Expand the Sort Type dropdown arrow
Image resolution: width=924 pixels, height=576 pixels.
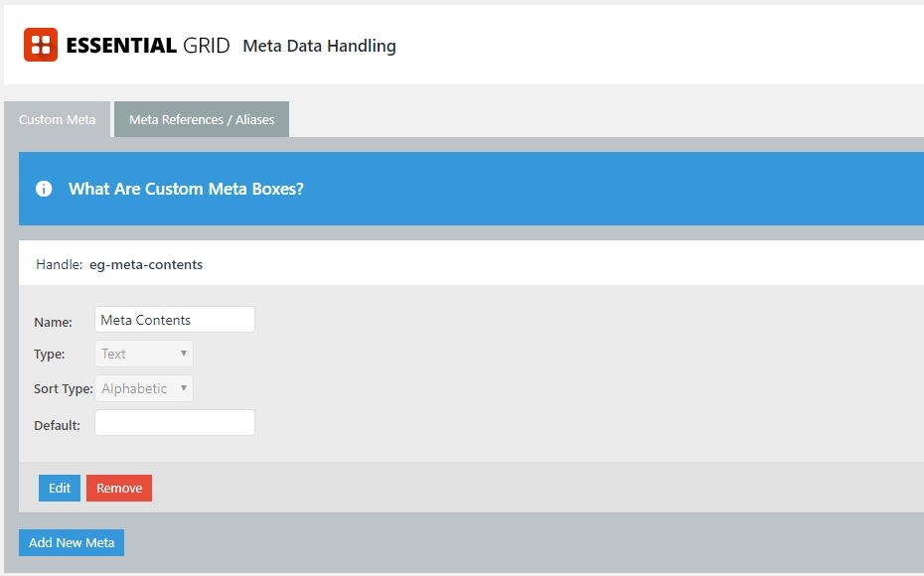(183, 388)
